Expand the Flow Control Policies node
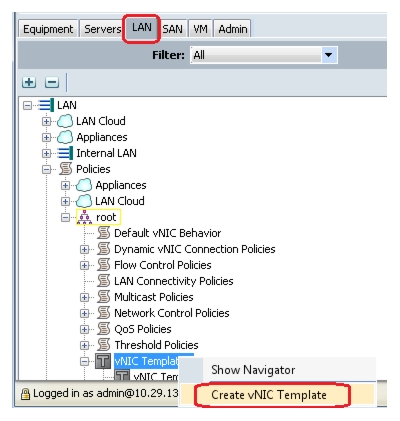The width and height of the screenshot is (400, 421). click(84, 265)
